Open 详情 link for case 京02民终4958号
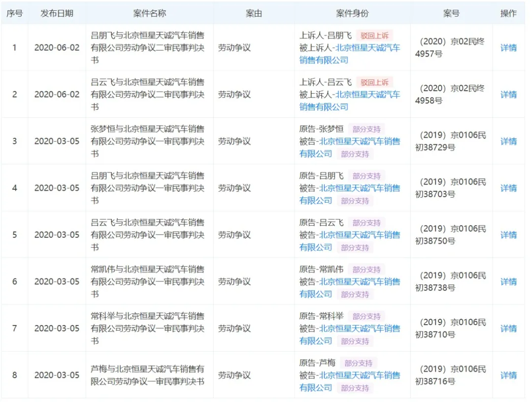The height and width of the screenshot is (402, 532). (508, 95)
